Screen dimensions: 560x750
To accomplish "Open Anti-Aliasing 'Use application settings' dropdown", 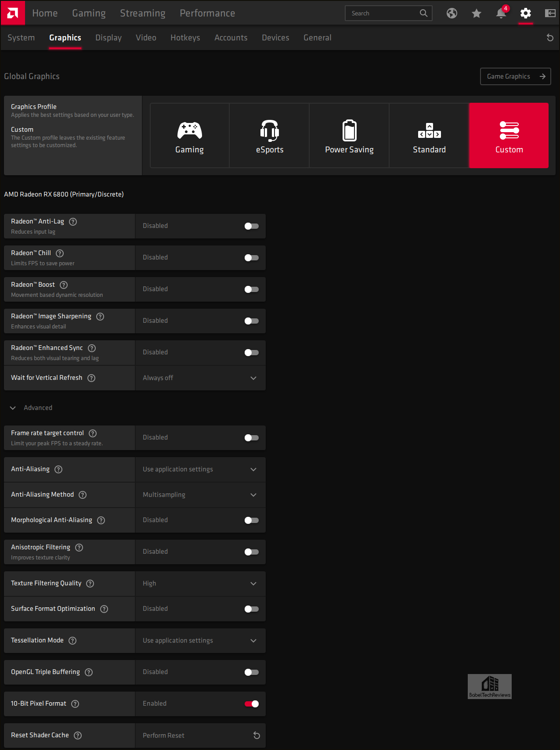I will click(200, 469).
